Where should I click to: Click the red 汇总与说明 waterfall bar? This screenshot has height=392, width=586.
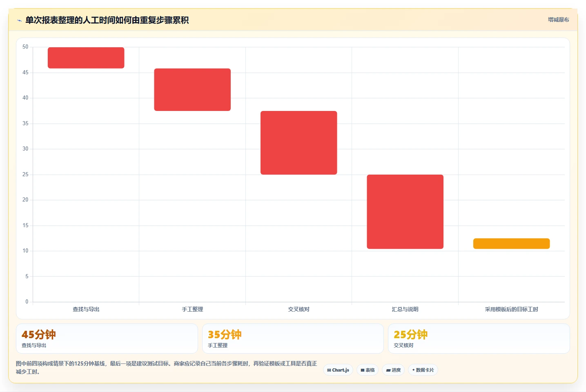tap(405, 212)
